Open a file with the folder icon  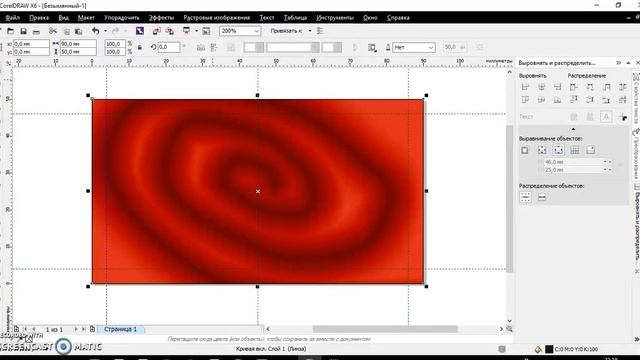(11, 31)
